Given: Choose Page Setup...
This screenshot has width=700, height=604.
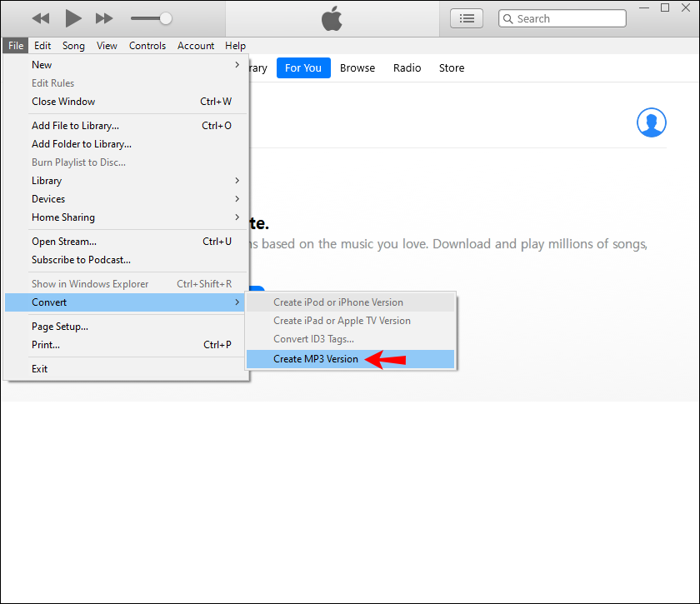Looking at the screenshot, I should [125, 327].
